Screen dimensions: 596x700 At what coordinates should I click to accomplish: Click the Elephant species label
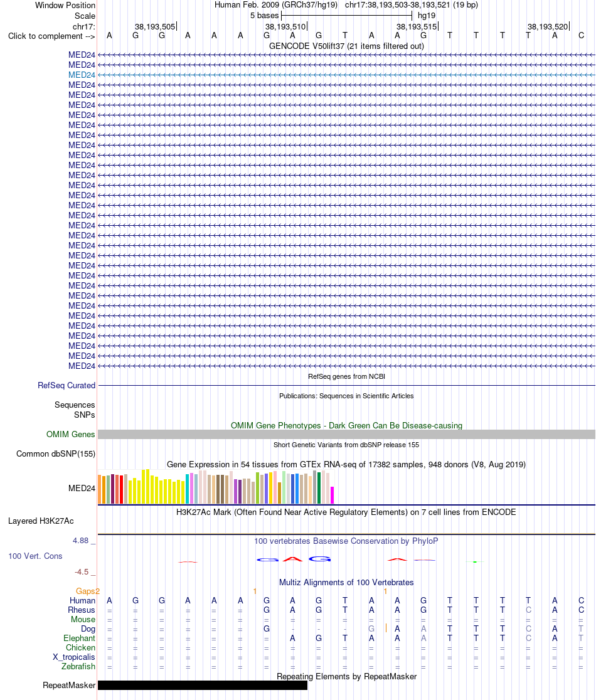pos(80,639)
